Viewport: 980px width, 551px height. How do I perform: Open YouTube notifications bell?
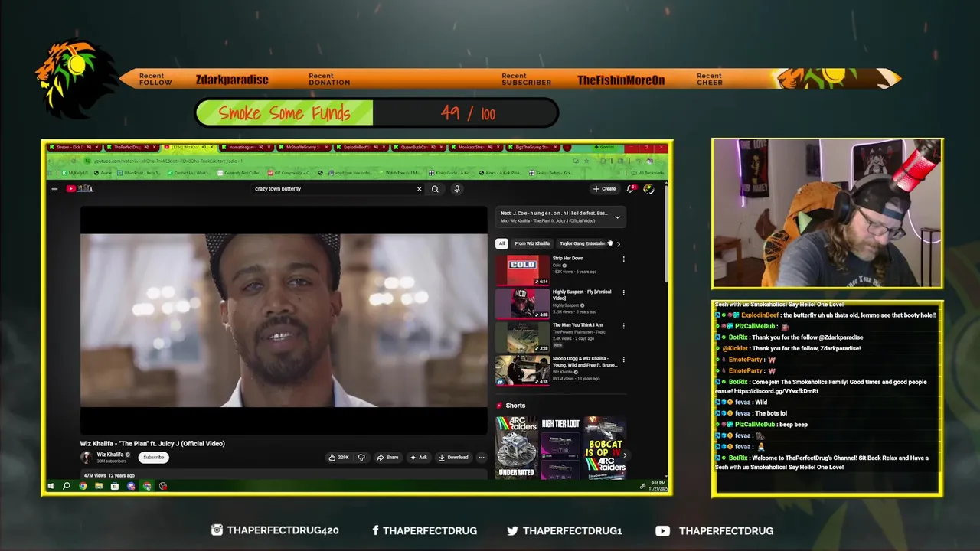click(x=630, y=189)
